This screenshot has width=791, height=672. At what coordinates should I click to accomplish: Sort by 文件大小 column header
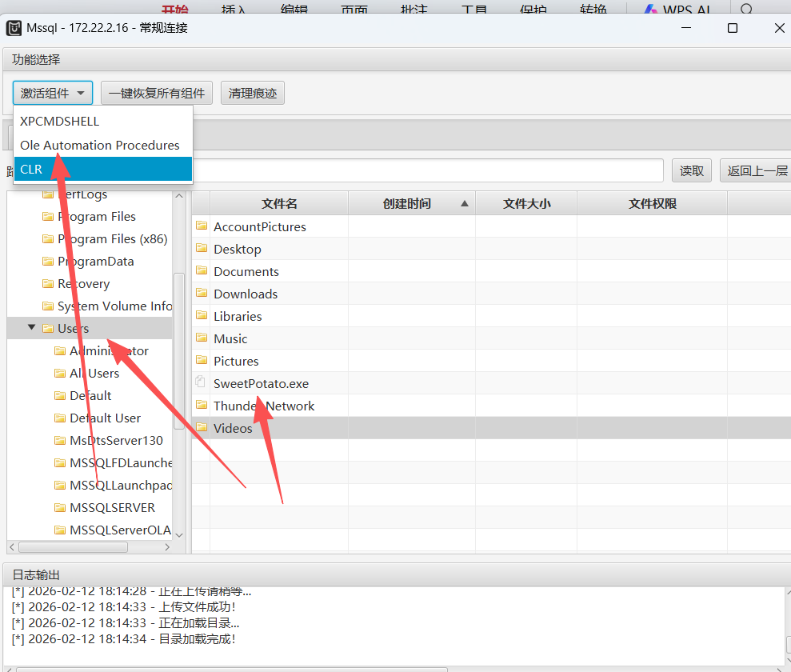point(526,203)
